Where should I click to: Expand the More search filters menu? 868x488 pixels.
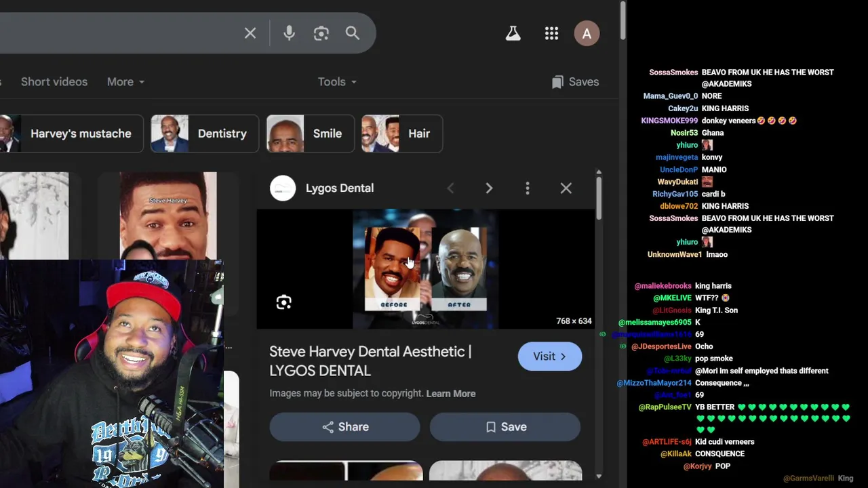126,82
